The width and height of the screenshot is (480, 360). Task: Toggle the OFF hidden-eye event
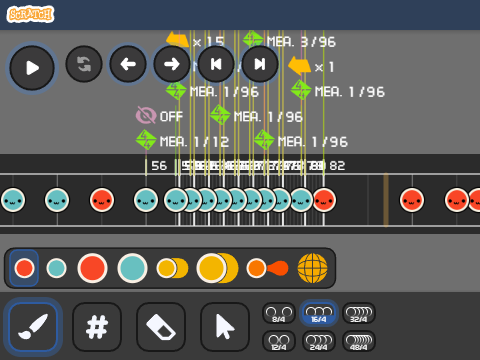[x=160, y=116]
